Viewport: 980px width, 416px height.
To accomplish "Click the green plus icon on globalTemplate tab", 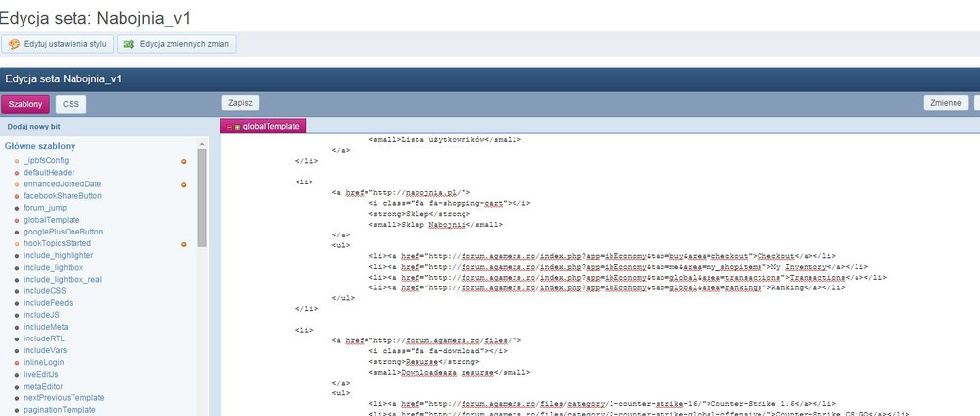I will pyautogui.click(x=236, y=127).
